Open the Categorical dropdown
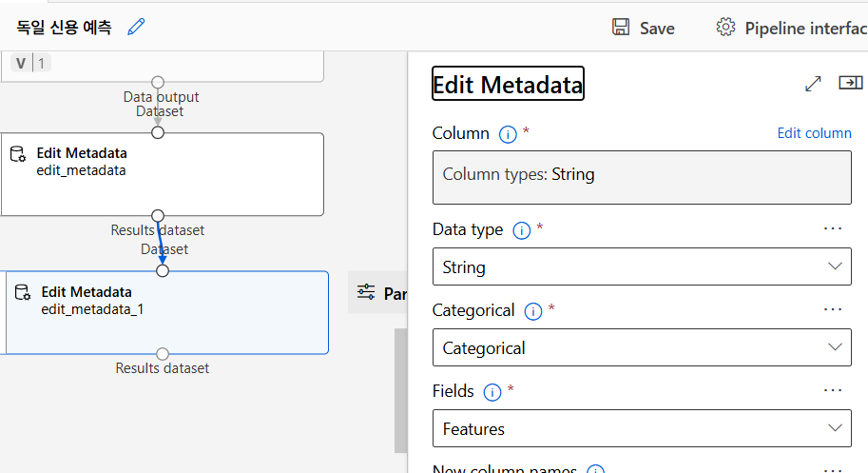This screenshot has width=868, height=473. 642,347
